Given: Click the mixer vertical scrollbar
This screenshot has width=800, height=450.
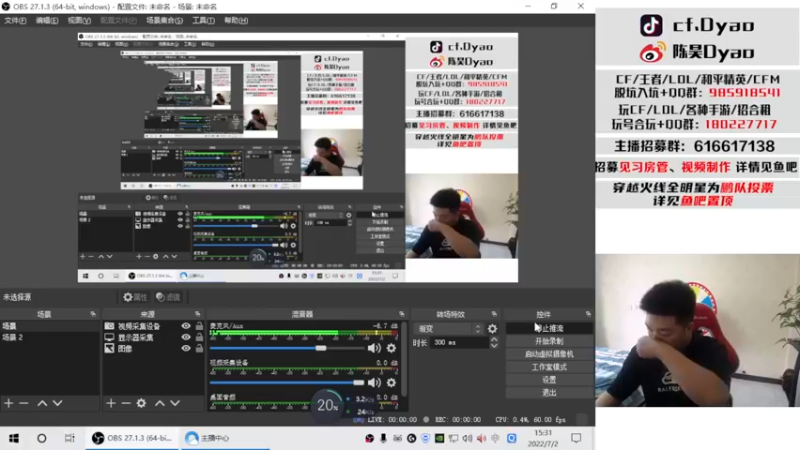Looking at the screenshot, I should pos(404,358).
